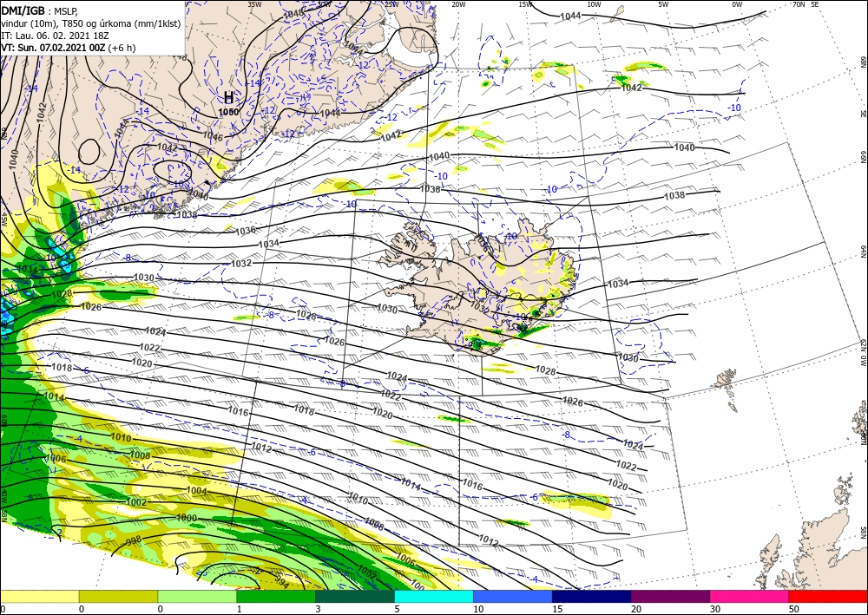Select the navy blue legend swatch
This screenshot has height=615, width=868.
click(592, 596)
